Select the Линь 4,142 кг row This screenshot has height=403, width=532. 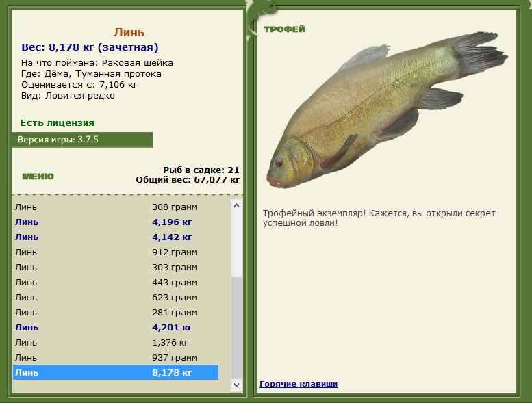[x=115, y=237]
